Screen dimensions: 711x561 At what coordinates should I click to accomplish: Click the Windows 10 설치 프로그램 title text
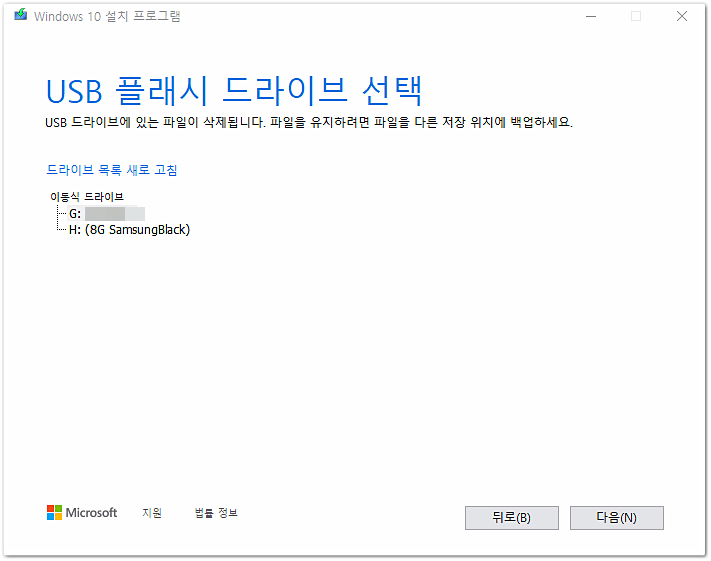point(107,16)
